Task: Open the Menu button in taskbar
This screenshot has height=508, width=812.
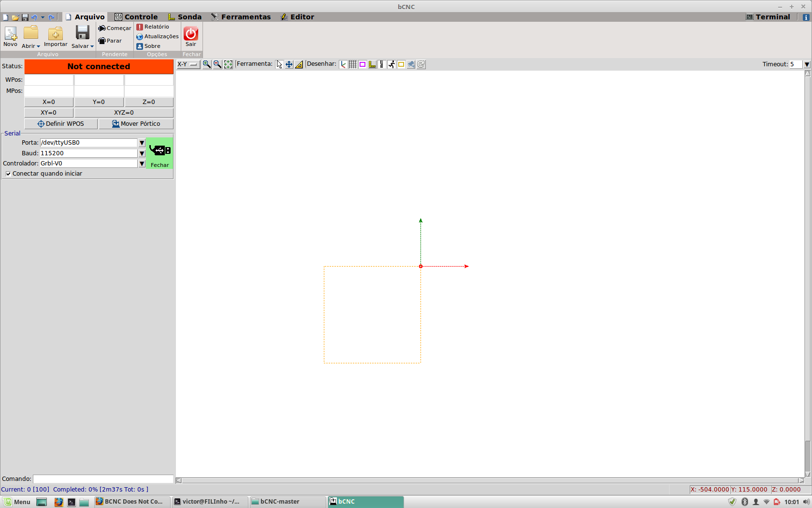Action: 17,502
